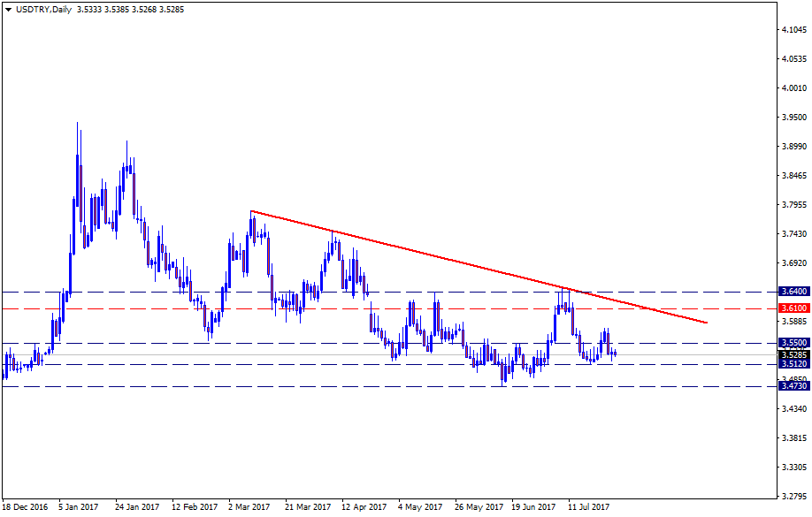Click the 3.7955 value on price axis
Image resolution: width=812 pixels, height=517 pixels.
tap(793, 205)
